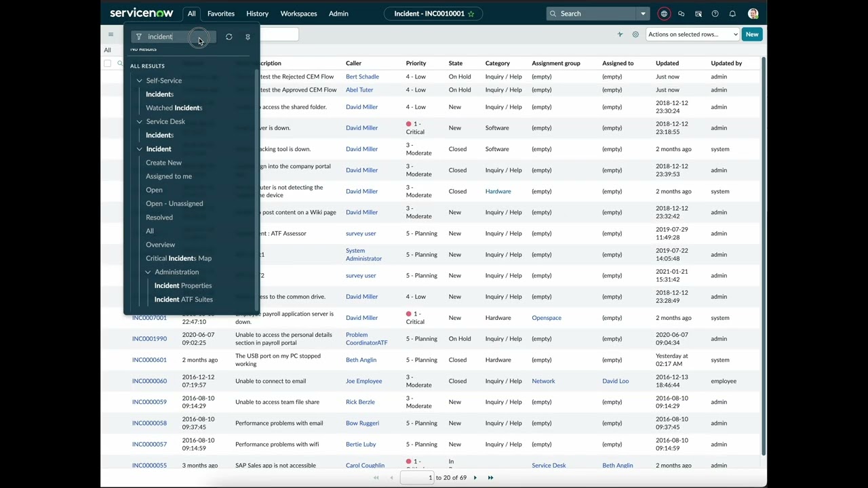Select Overview module

[160, 245]
